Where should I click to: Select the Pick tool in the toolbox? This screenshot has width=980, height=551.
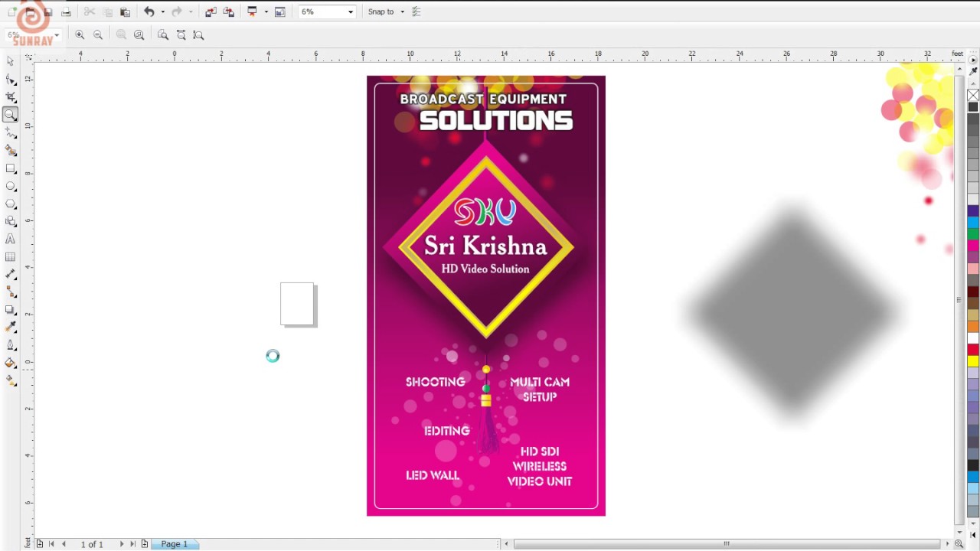[x=10, y=61]
